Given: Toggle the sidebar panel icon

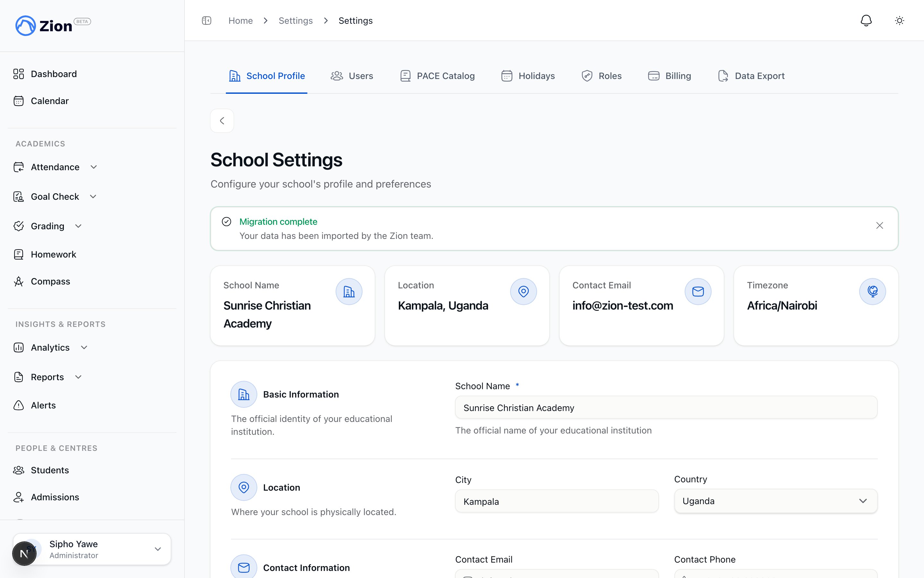Looking at the screenshot, I should (x=207, y=21).
